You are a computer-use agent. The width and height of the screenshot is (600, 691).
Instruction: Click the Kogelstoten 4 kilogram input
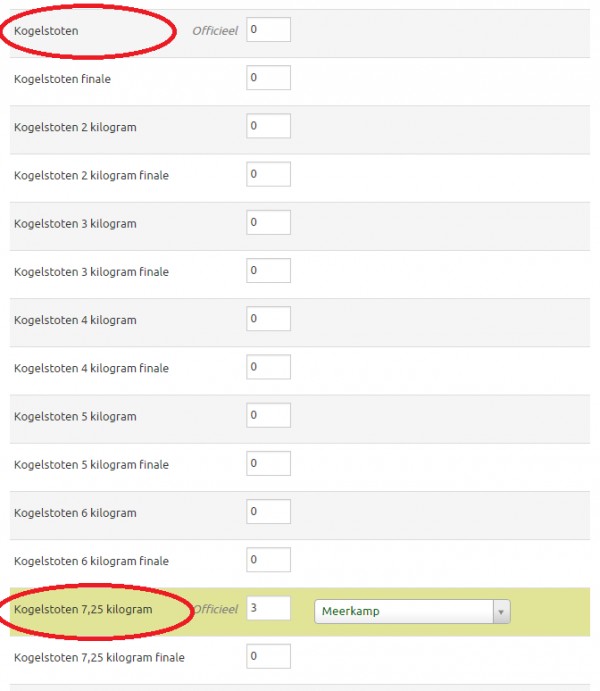[x=268, y=319]
